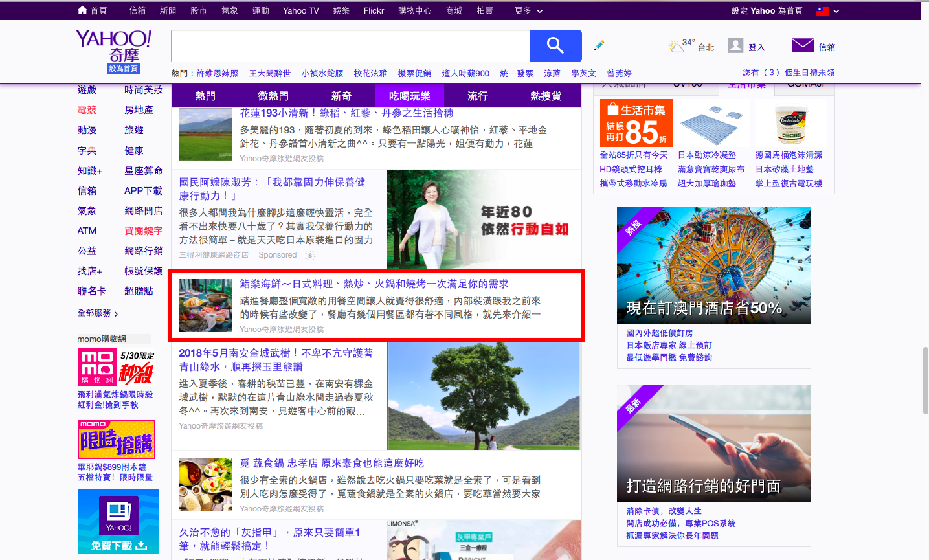Open 鮨樂海鮮 article headline
This screenshot has height=560, width=929.
[374, 284]
